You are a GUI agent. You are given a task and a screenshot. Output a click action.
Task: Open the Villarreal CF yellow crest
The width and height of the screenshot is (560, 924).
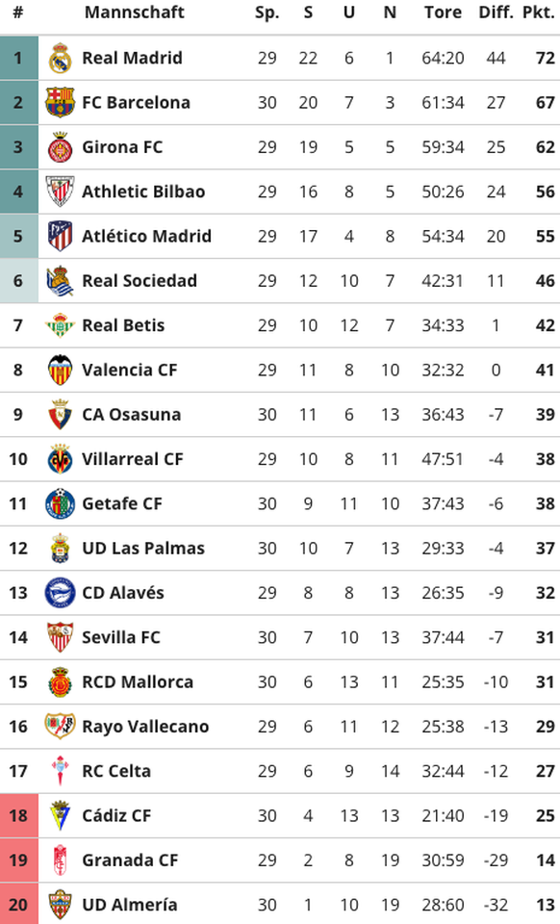click(x=60, y=459)
